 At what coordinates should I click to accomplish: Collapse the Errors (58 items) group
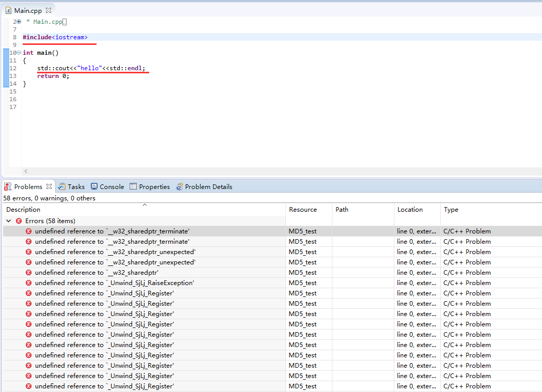pyautogui.click(x=9, y=221)
